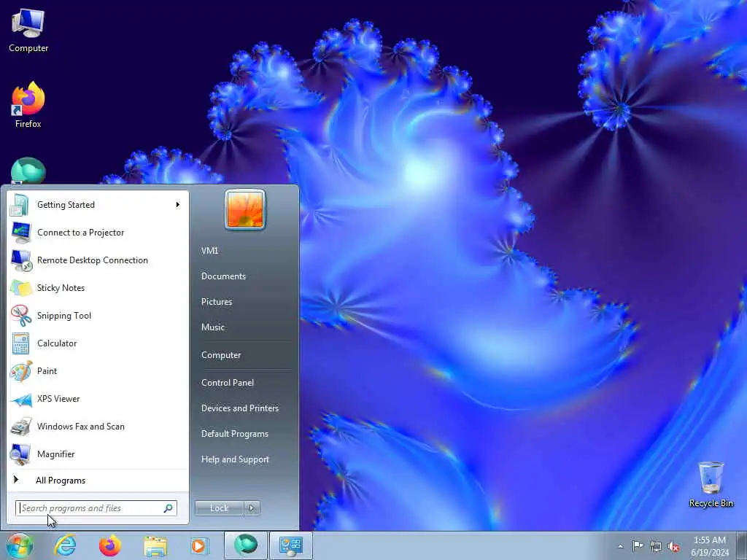
Task: Open Documents from the Start menu
Action: click(x=223, y=276)
